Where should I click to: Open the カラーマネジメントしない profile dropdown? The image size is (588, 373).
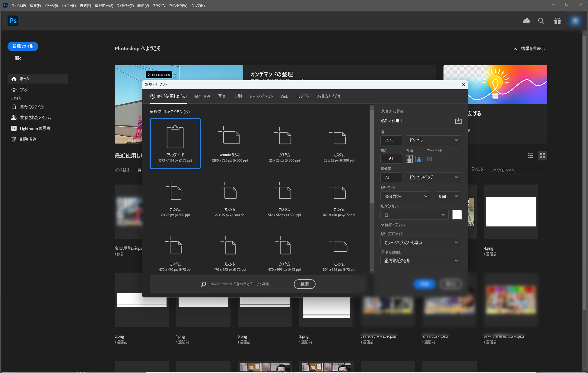click(x=421, y=242)
